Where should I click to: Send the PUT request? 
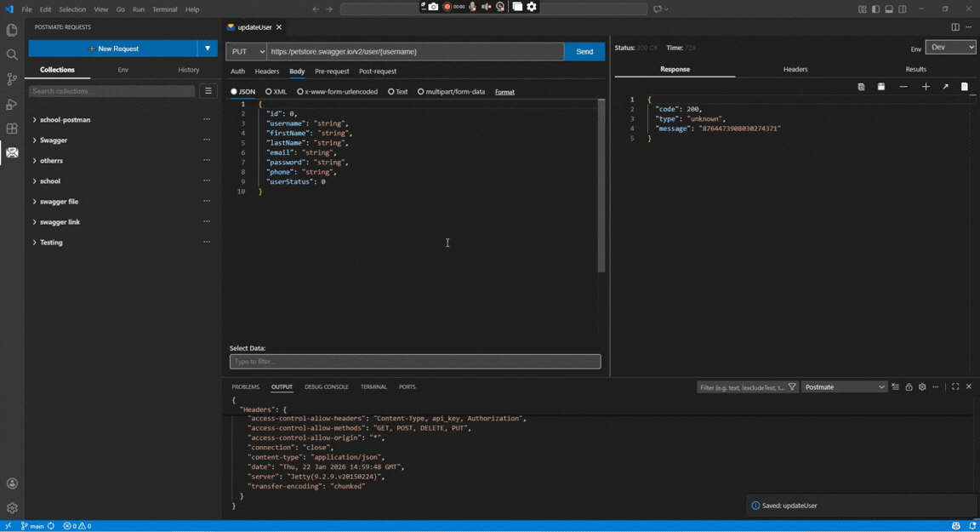coord(584,51)
